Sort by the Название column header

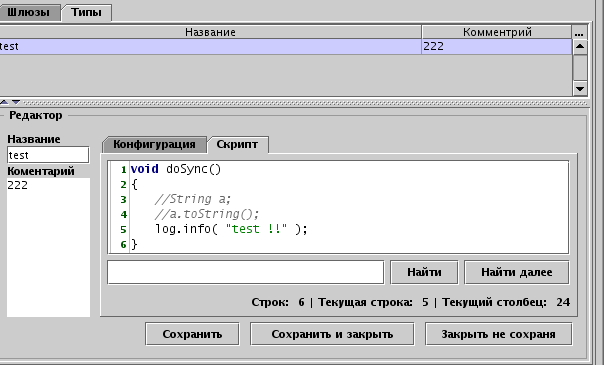pos(210,32)
